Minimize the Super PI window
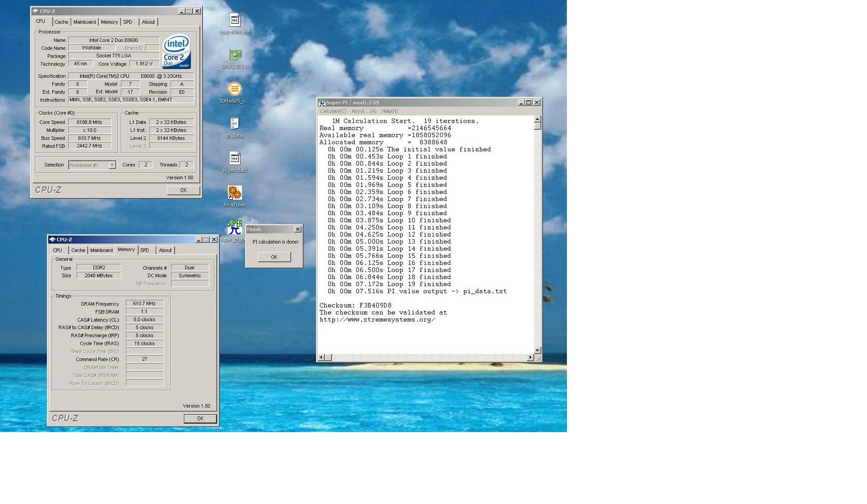 (x=521, y=102)
